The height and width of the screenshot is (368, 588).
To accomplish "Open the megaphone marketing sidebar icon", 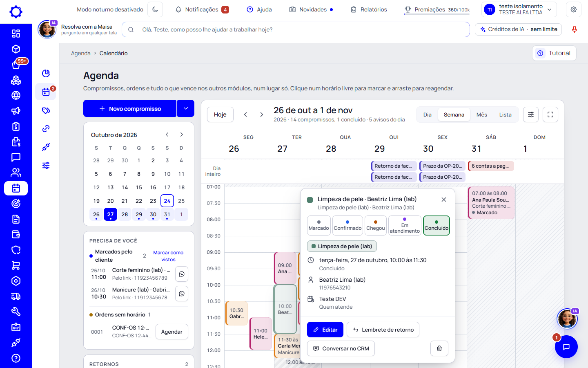I will [16, 111].
